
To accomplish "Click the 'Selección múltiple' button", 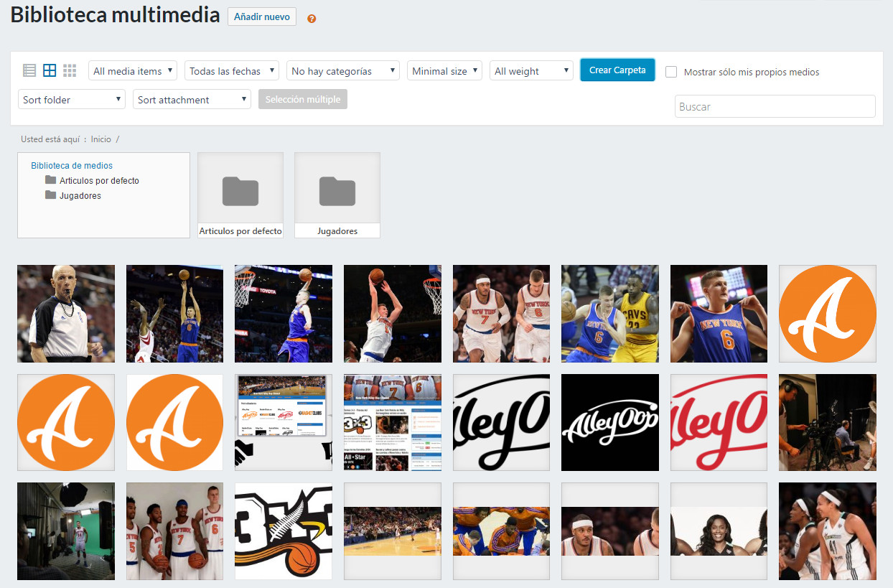I will pos(303,99).
